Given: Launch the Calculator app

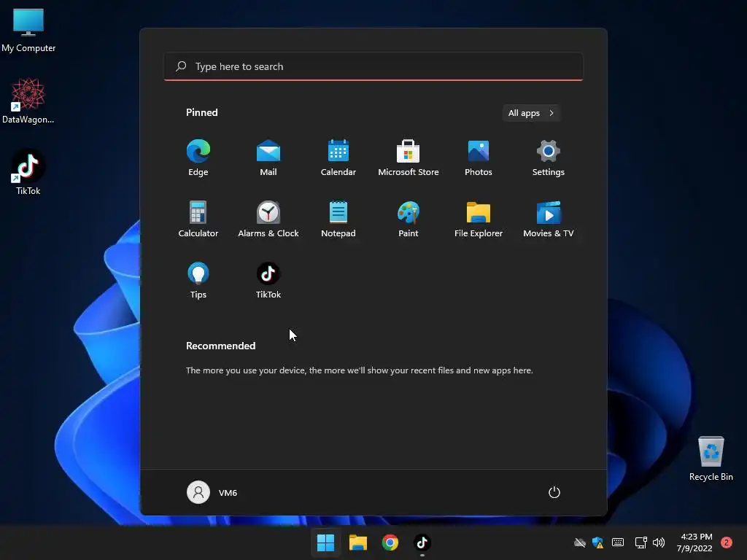Looking at the screenshot, I should (198, 219).
